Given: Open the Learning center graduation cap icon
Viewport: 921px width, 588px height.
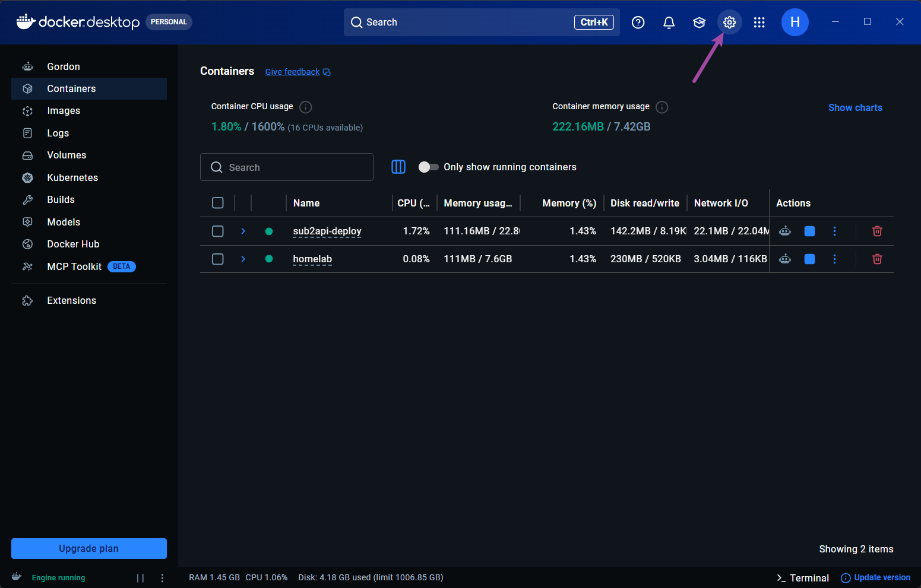Looking at the screenshot, I should [x=699, y=23].
